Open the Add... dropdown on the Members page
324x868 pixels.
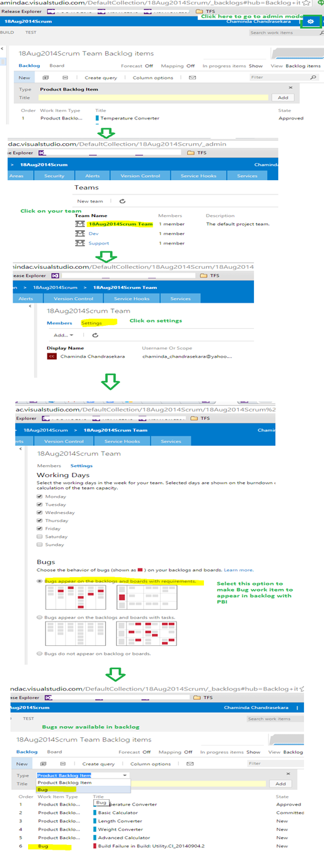click(64, 335)
